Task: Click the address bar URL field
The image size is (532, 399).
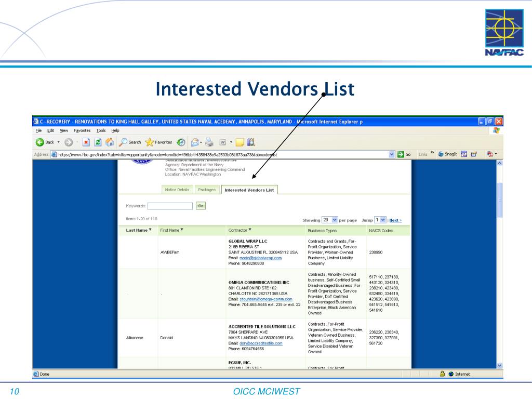Action: click(x=223, y=154)
